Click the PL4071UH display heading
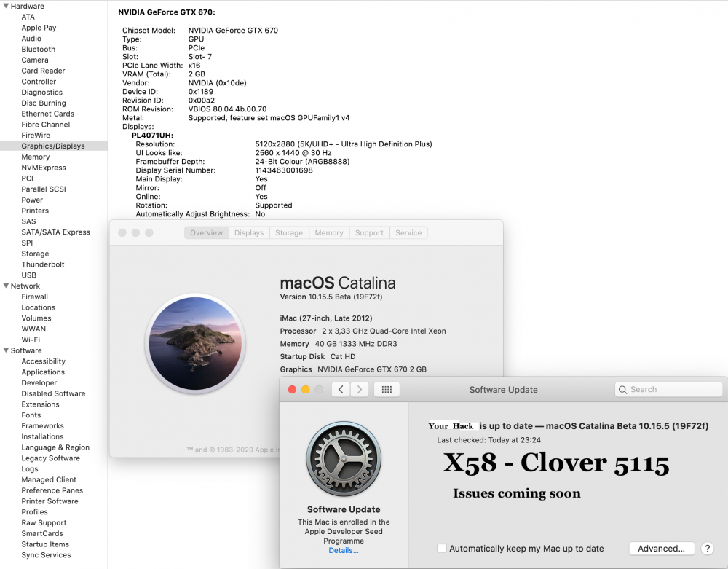 (x=152, y=136)
